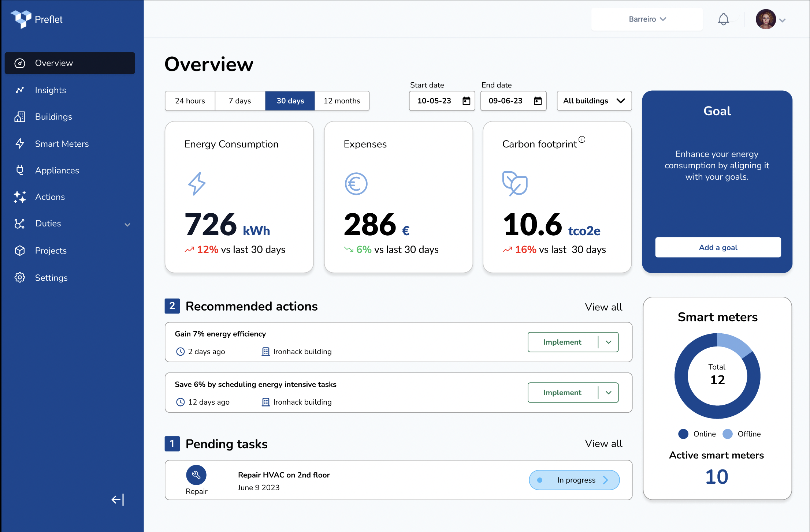
Task: Click the Carbon footprint info icon
Action: (x=582, y=139)
